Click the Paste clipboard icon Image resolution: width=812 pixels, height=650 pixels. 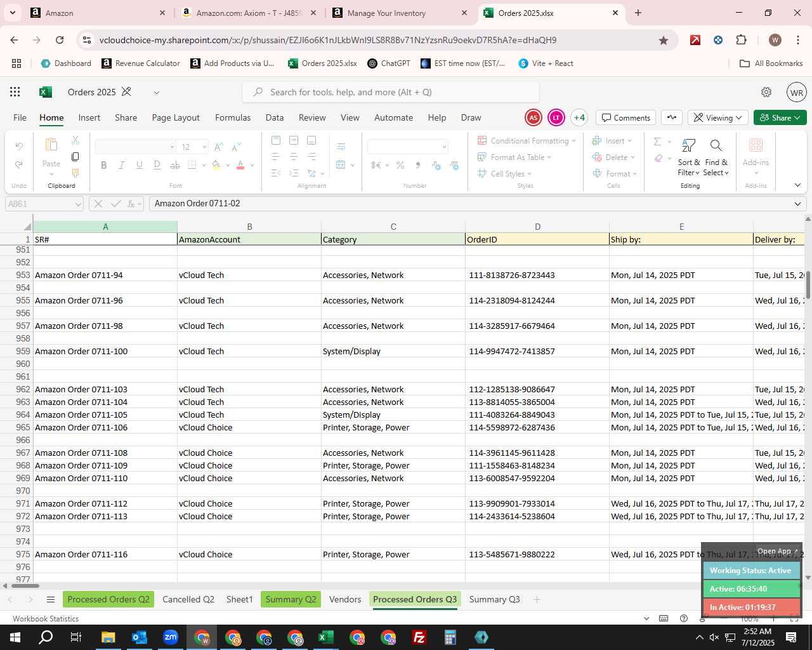click(x=51, y=145)
